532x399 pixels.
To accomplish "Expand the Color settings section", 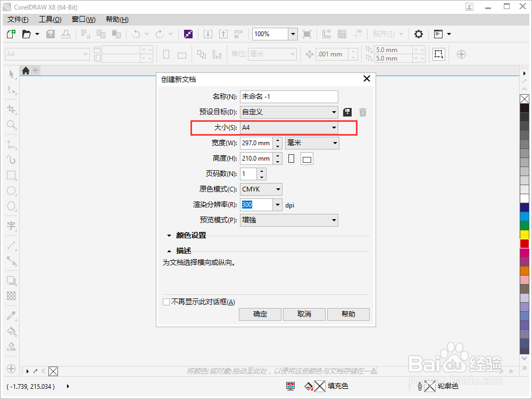I will point(169,236).
